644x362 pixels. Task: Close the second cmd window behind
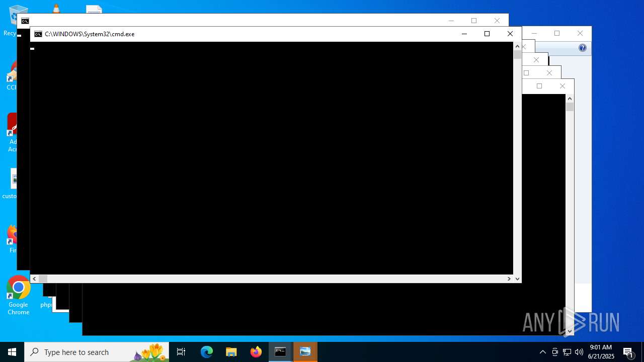(497, 21)
